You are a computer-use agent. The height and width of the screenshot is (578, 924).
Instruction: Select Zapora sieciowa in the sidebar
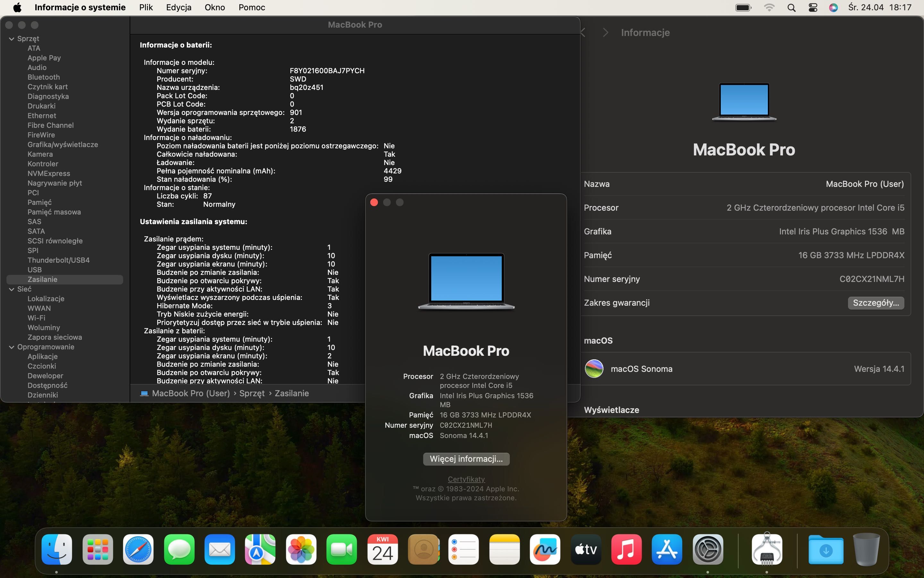pyautogui.click(x=55, y=337)
